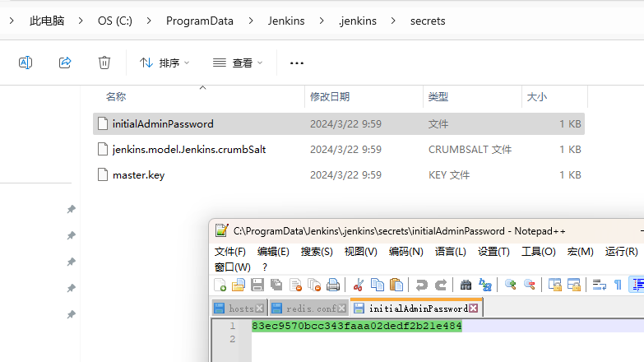The width and height of the screenshot is (644, 362).
Task: Click the secrets breadcrumb segment
Action: 428,21
